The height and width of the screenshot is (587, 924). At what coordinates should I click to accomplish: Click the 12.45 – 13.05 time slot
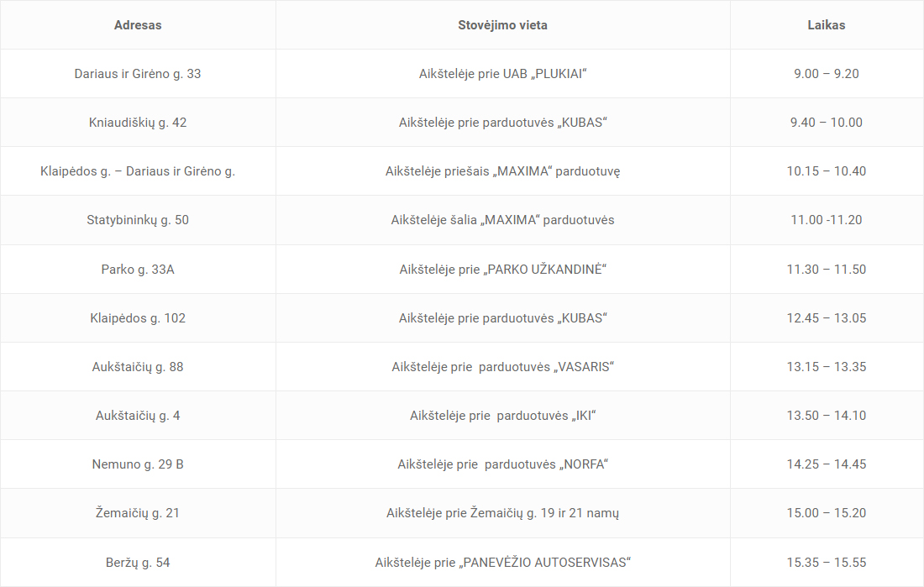pyautogui.click(x=826, y=318)
